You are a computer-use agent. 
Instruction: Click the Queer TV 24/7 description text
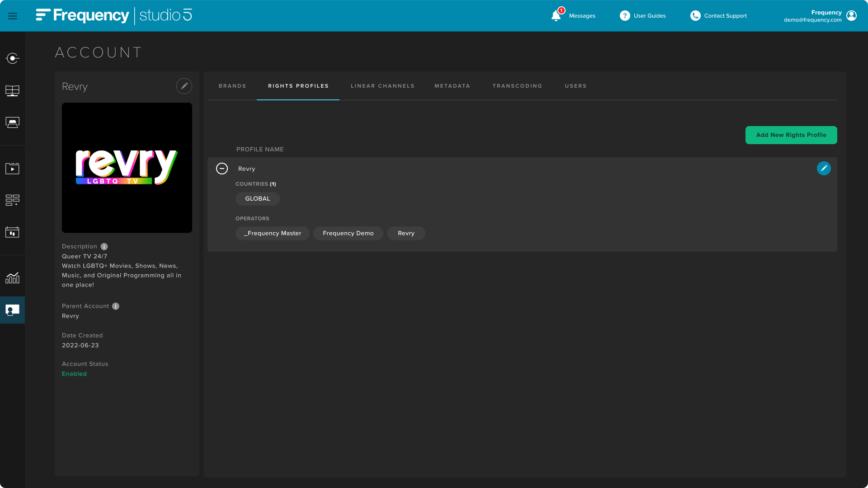(x=85, y=257)
